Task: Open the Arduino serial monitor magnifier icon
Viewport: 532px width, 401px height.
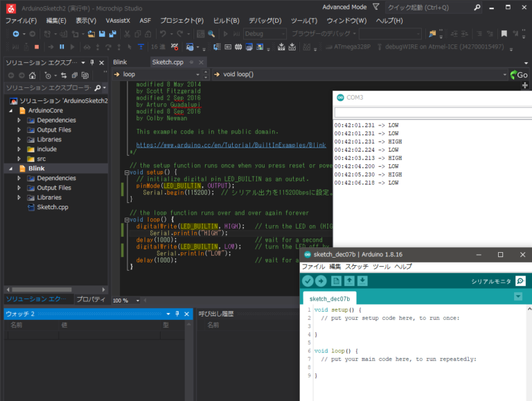Action: [x=520, y=280]
